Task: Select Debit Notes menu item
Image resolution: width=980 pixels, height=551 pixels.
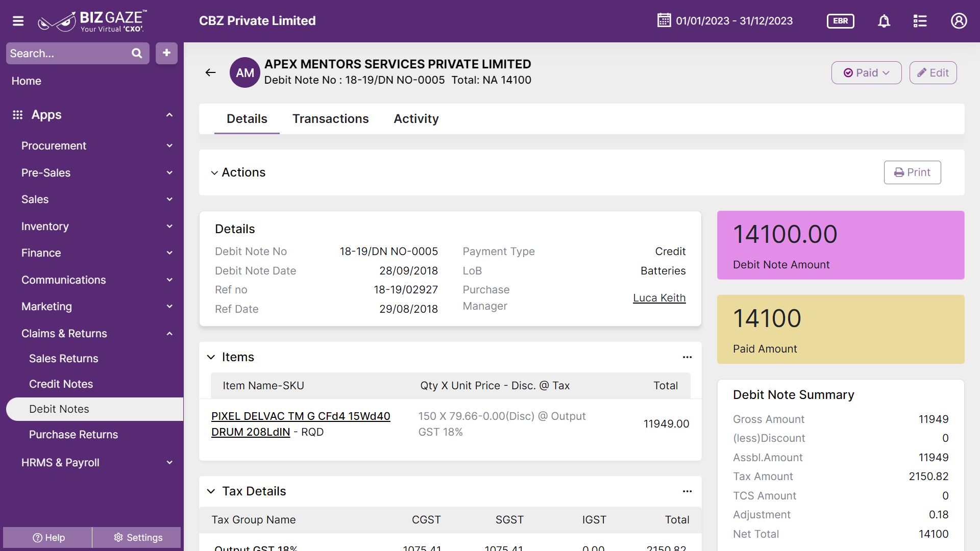Action: click(95, 409)
